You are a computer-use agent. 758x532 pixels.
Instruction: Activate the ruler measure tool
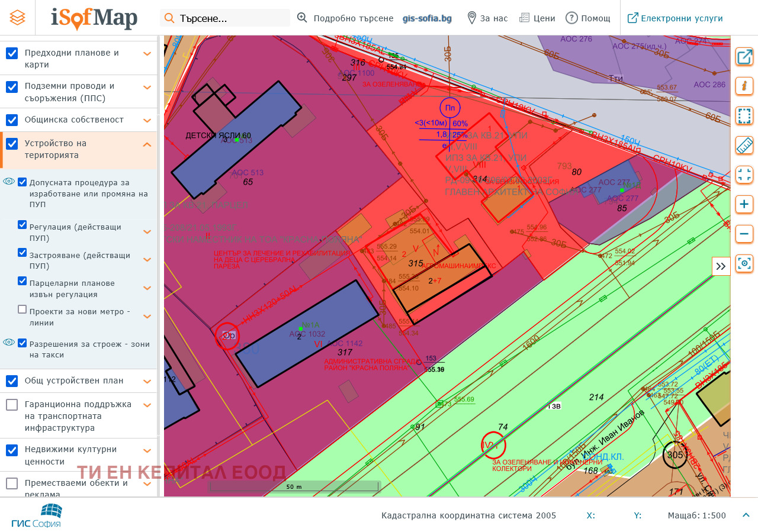pos(744,145)
